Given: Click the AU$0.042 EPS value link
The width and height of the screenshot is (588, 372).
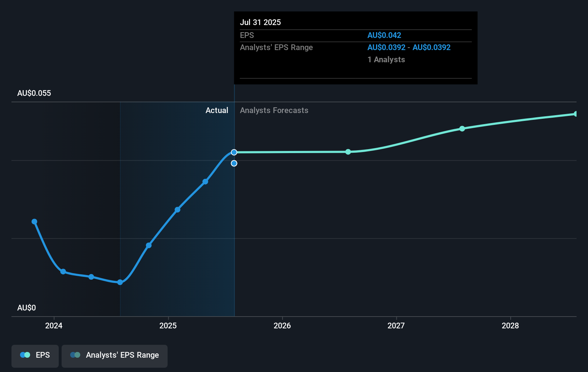Looking at the screenshot, I should (x=384, y=35).
